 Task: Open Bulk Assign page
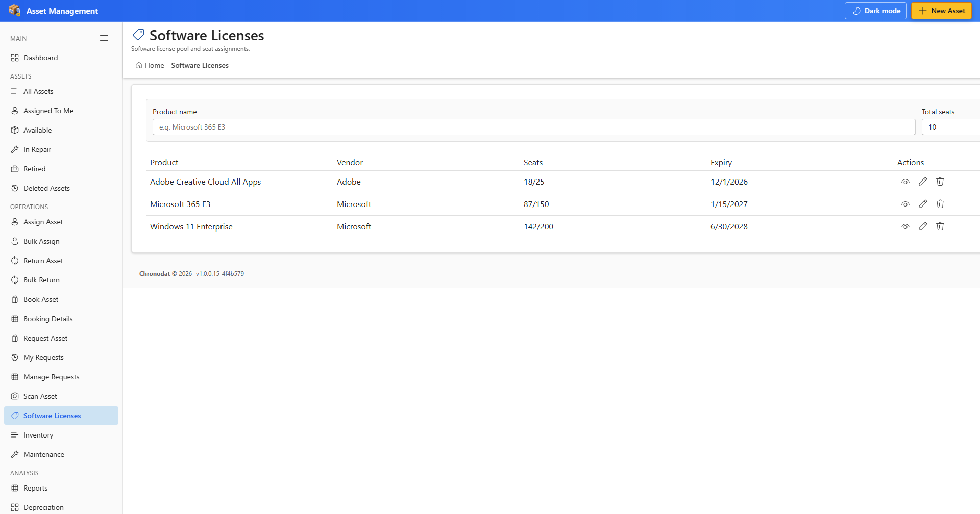61,241
